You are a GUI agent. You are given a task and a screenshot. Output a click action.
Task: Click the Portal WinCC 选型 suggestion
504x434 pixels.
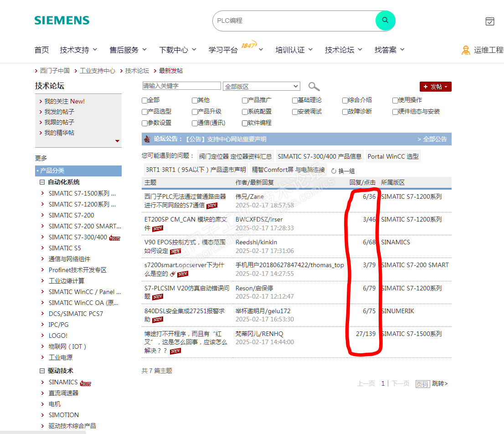pos(393,156)
